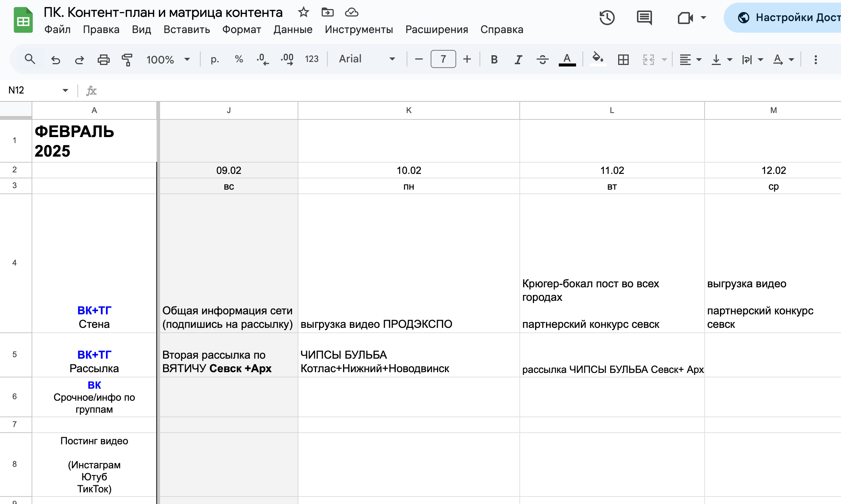The height and width of the screenshot is (504, 841).
Task: Select cell with выгрузка видео ПРОДЭКСПО
Action: pyautogui.click(x=408, y=263)
